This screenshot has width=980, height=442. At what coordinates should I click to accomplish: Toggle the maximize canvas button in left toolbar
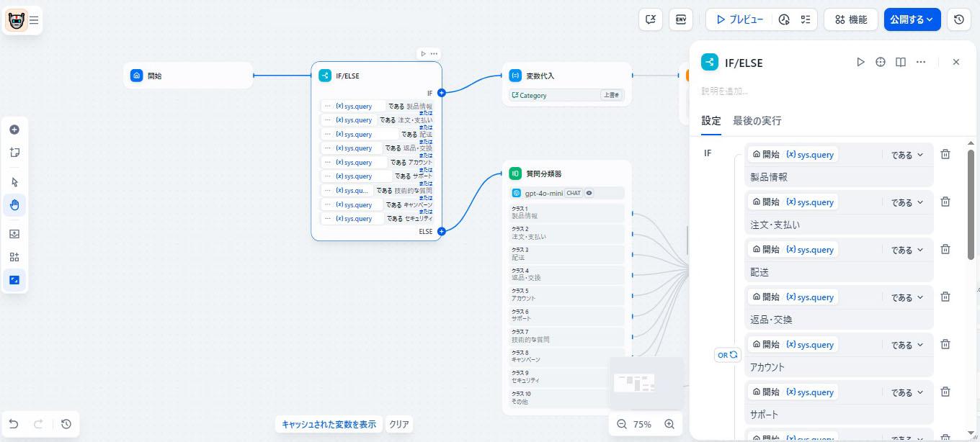coord(14,280)
